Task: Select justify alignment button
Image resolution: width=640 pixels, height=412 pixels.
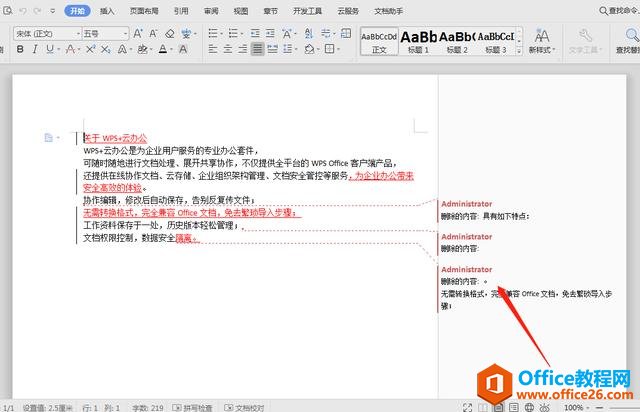Action: click(257, 49)
